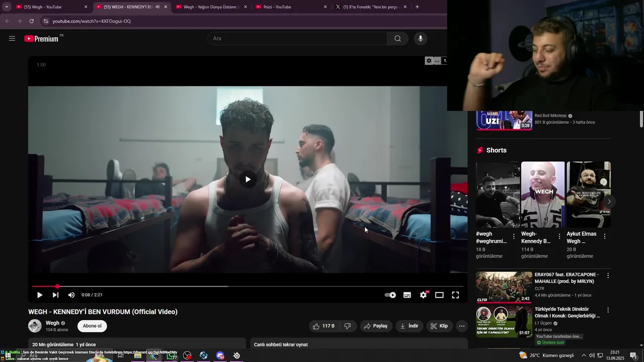Subscribe with the Abone ol button
This screenshot has height=362, width=644.
[92, 326]
